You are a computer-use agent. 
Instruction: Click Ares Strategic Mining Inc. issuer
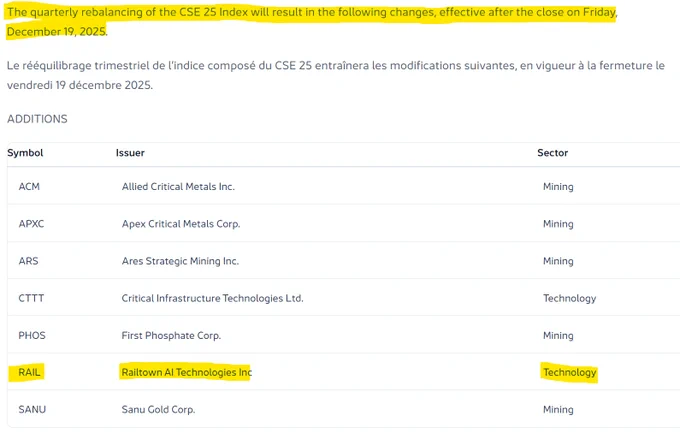pos(180,261)
